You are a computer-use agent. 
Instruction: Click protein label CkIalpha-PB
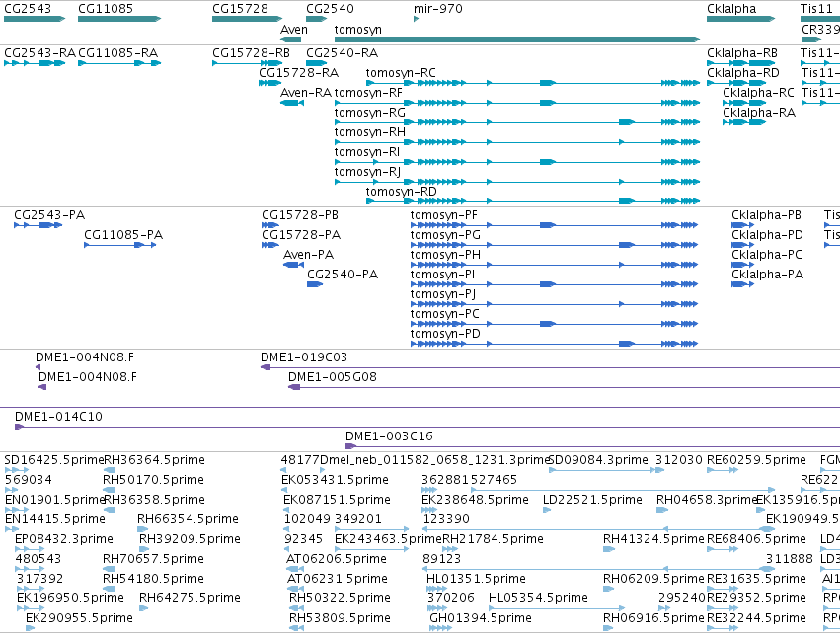(x=767, y=215)
